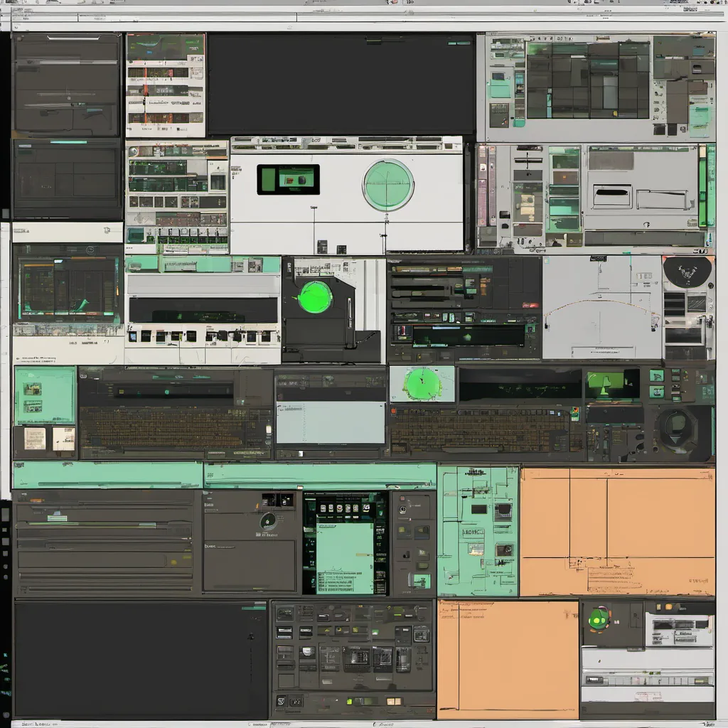Click the dark circular lens at right edge
Viewport: 728px width, 728px height.
click(x=676, y=427)
